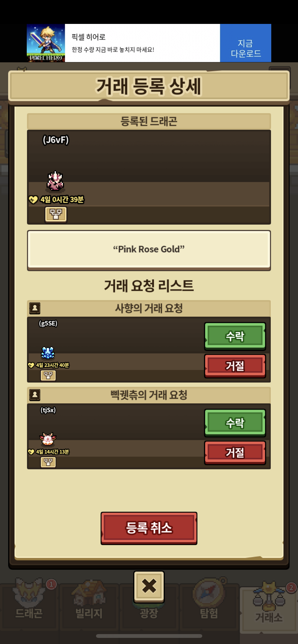
Task: Accept 사향's trade request with 수락
Action: [235, 336]
